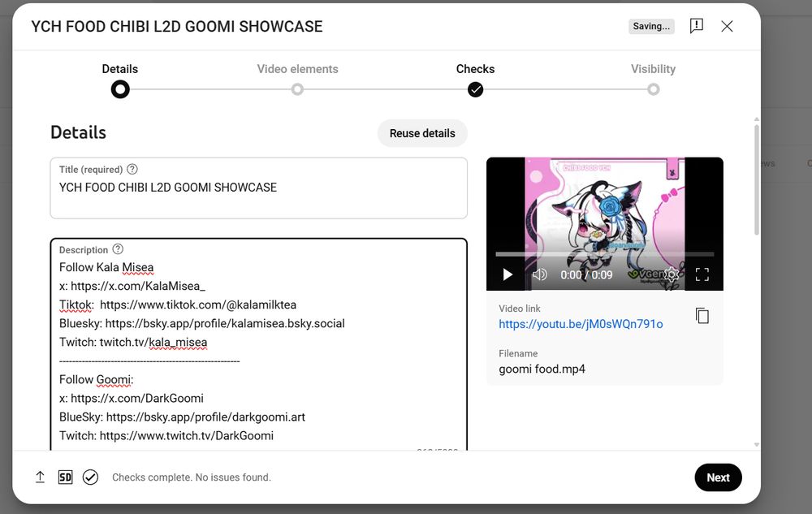The height and width of the screenshot is (514, 812).
Task: Seek using the video progress bar
Action: (x=605, y=254)
